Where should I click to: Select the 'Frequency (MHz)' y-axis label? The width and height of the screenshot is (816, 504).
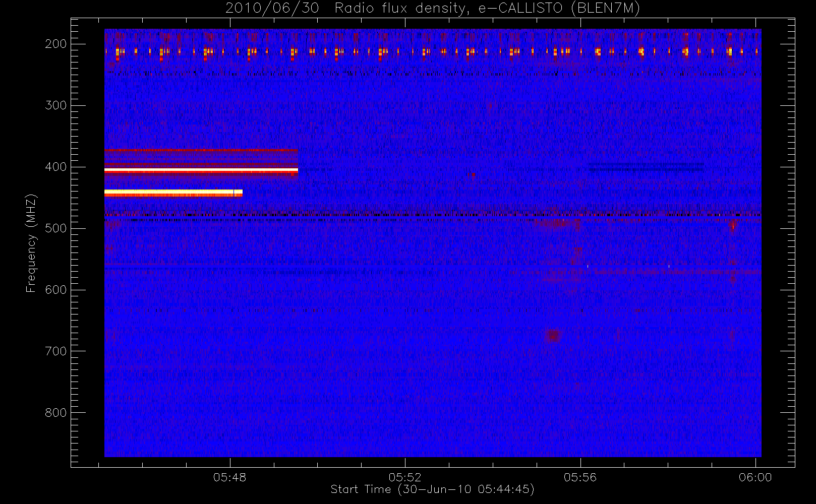pyautogui.click(x=31, y=243)
